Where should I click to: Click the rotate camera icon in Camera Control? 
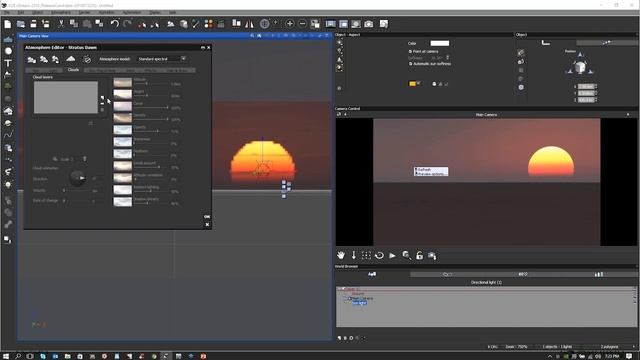click(x=379, y=256)
